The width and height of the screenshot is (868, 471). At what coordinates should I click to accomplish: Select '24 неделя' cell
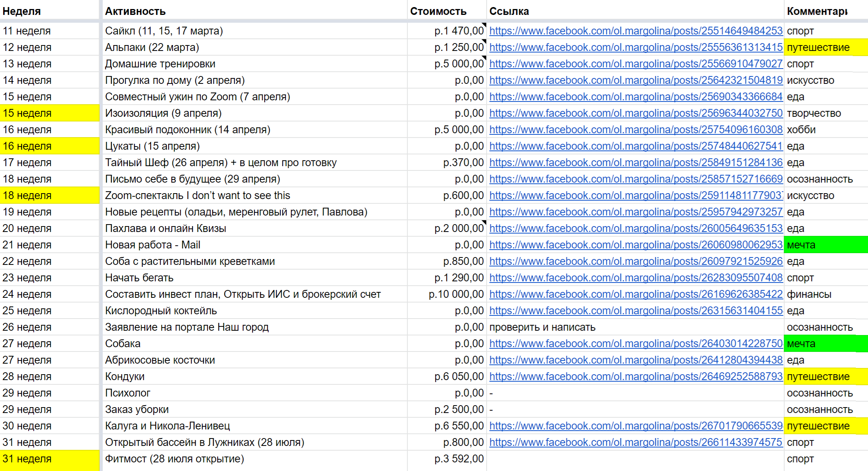coord(50,294)
